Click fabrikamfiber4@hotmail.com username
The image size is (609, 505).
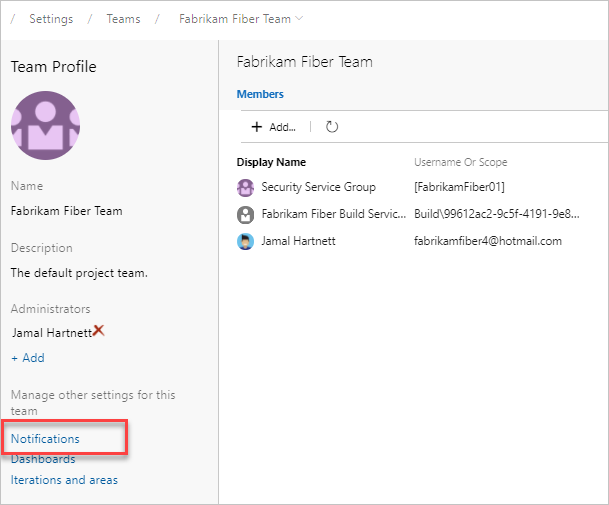pos(488,241)
